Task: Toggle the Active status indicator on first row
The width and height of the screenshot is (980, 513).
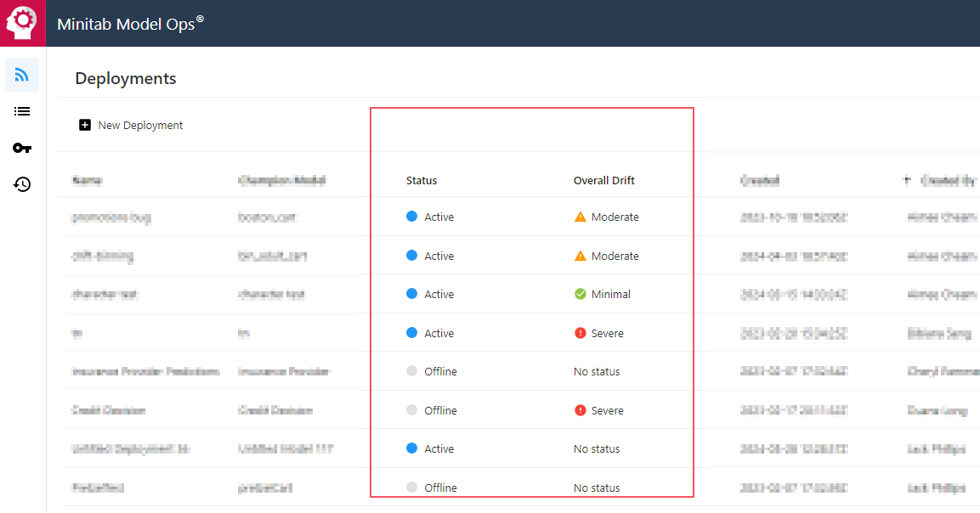Action: (x=412, y=217)
